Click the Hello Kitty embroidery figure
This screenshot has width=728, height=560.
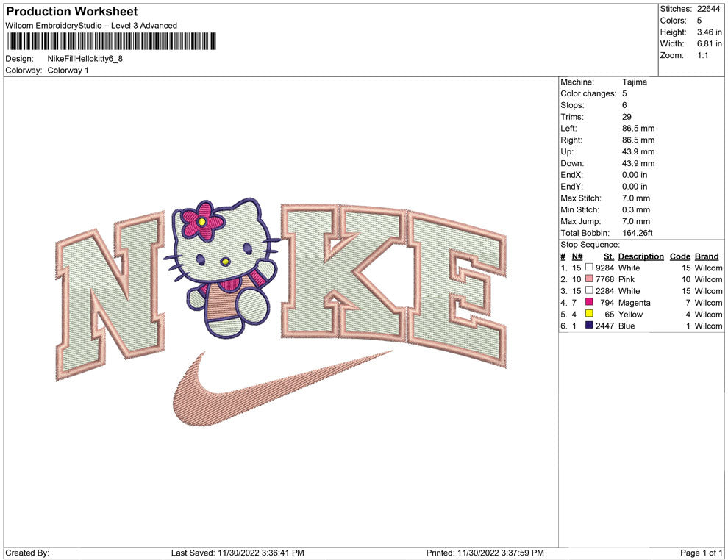coord(222,268)
